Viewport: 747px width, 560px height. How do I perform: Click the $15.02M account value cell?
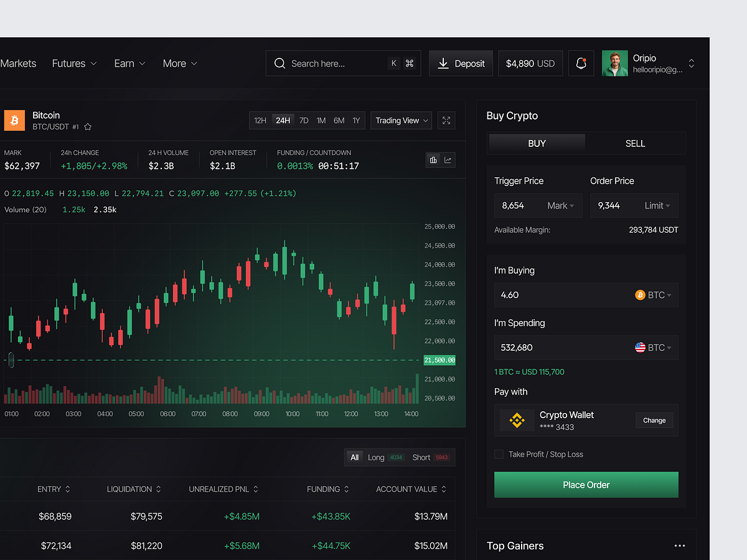tap(431, 546)
